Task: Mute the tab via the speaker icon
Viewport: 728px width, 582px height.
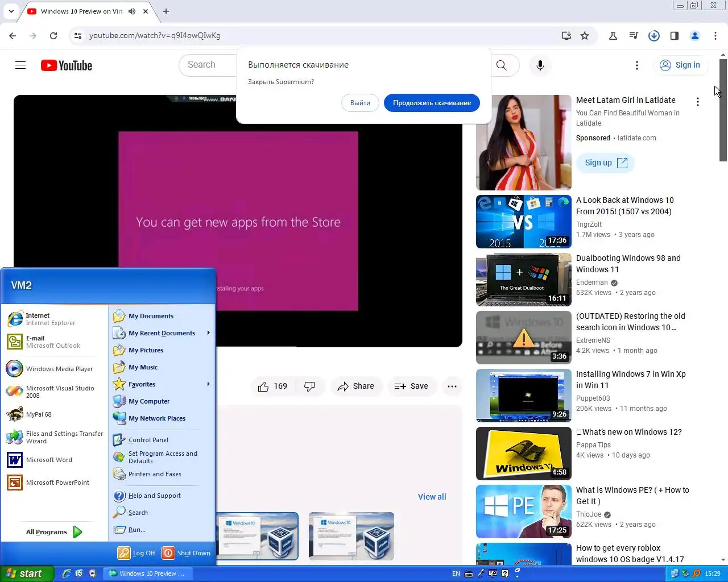Action: (132, 11)
